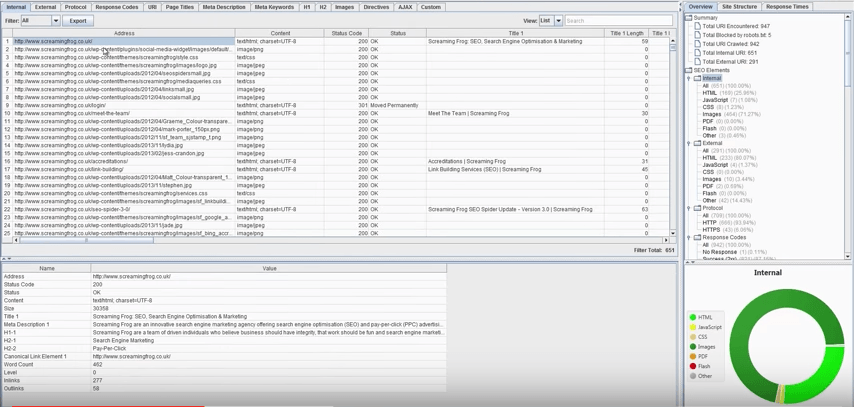
Task: Click the Summary folder icon
Action: tap(689, 18)
